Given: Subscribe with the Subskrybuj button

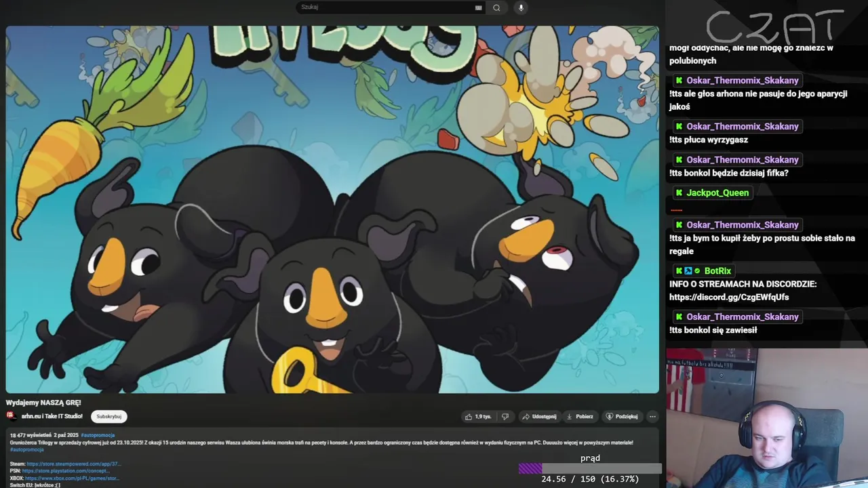Looking at the screenshot, I should 108,416.
